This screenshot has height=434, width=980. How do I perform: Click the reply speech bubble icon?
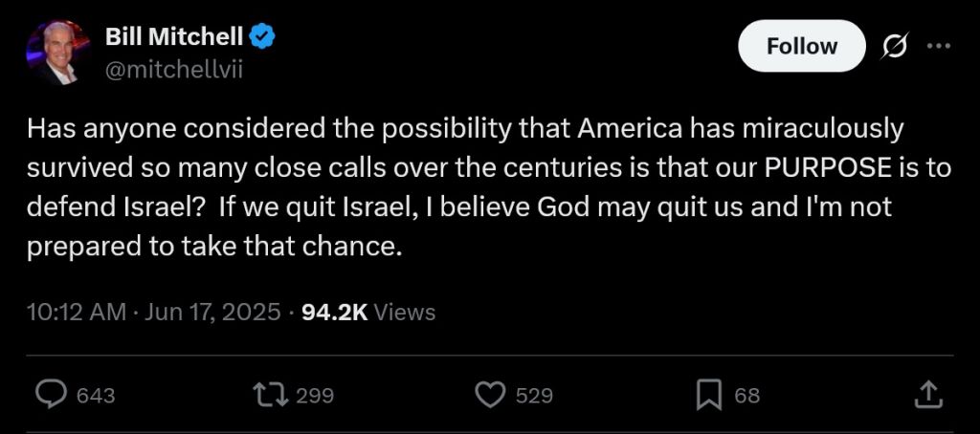pyautogui.click(x=51, y=395)
